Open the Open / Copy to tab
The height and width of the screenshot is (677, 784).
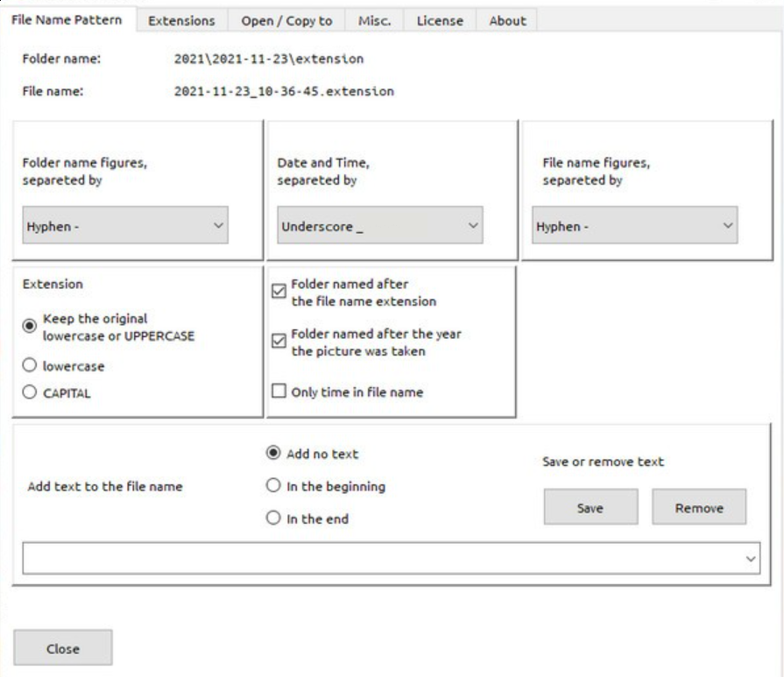coord(286,20)
